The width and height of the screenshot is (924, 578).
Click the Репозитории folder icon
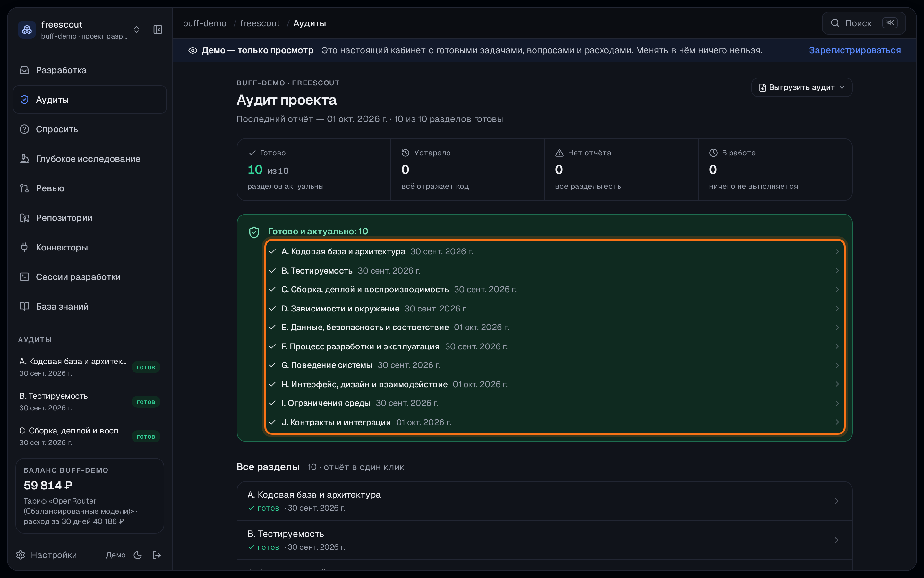[24, 217]
